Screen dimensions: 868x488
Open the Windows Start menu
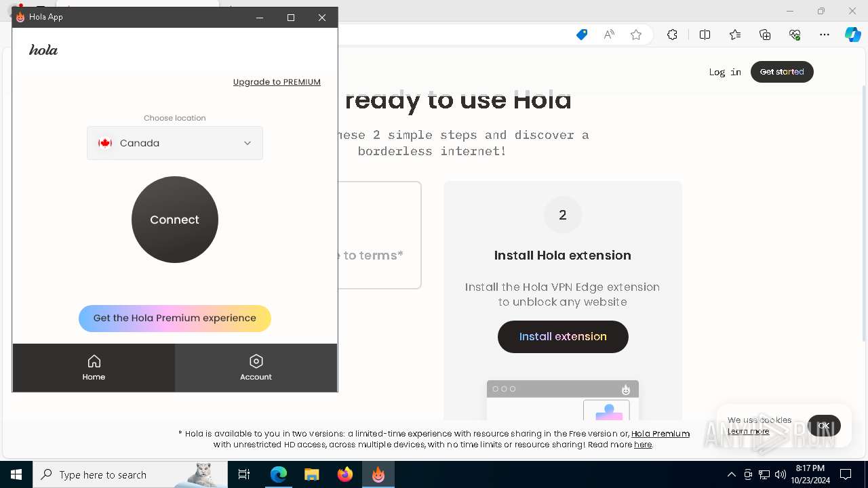(x=16, y=475)
